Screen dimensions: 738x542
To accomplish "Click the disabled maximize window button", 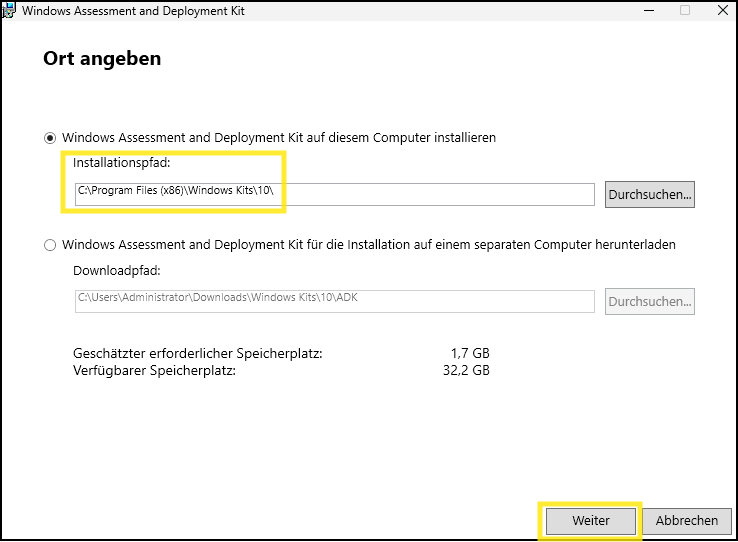I will coord(685,10).
